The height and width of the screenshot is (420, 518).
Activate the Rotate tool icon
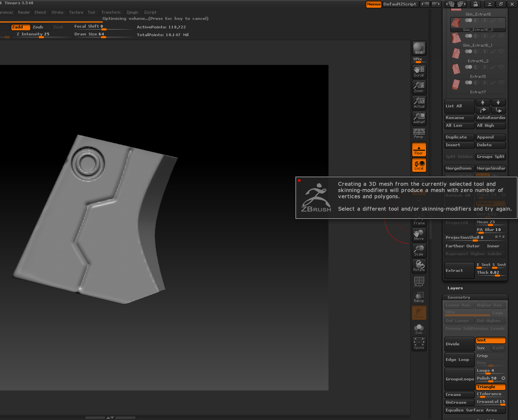point(419,266)
